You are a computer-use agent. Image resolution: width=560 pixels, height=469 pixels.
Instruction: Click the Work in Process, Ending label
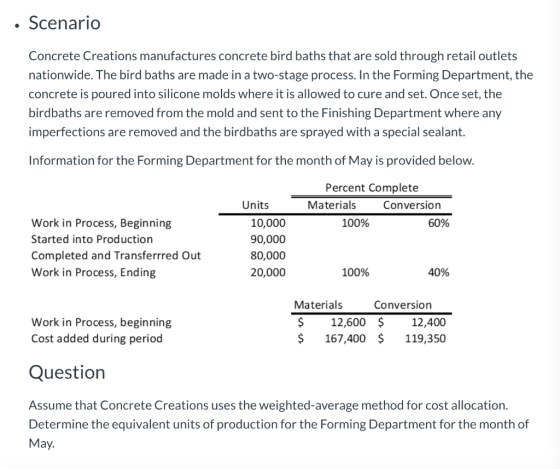click(x=94, y=272)
